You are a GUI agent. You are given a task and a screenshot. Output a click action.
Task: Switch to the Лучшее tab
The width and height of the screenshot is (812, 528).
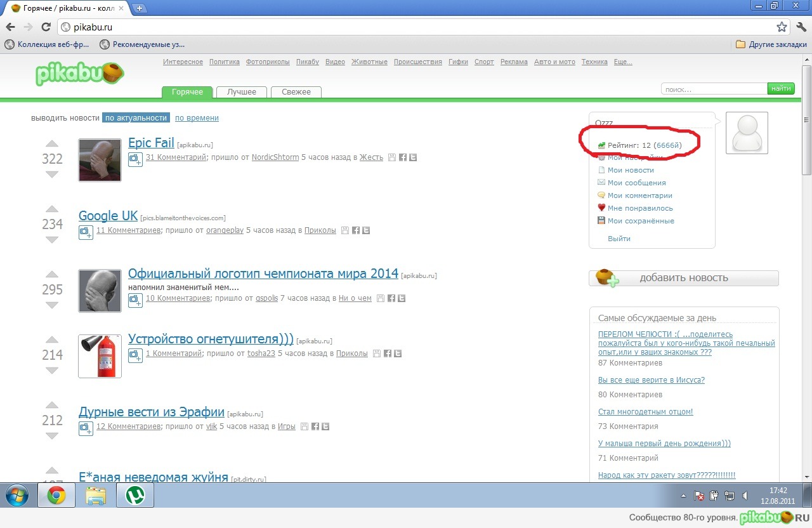(x=242, y=92)
